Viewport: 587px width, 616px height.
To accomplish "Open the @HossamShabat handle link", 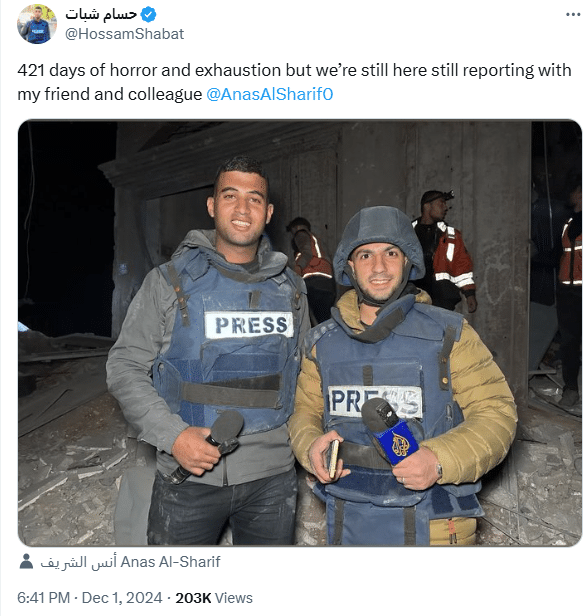I will pyautogui.click(x=124, y=34).
